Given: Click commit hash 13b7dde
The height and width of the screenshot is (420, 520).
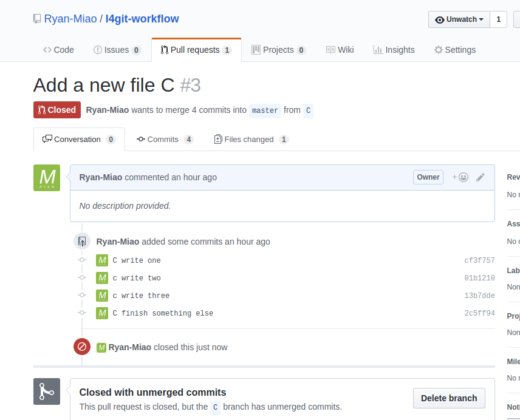Looking at the screenshot, I should click(479, 296).
